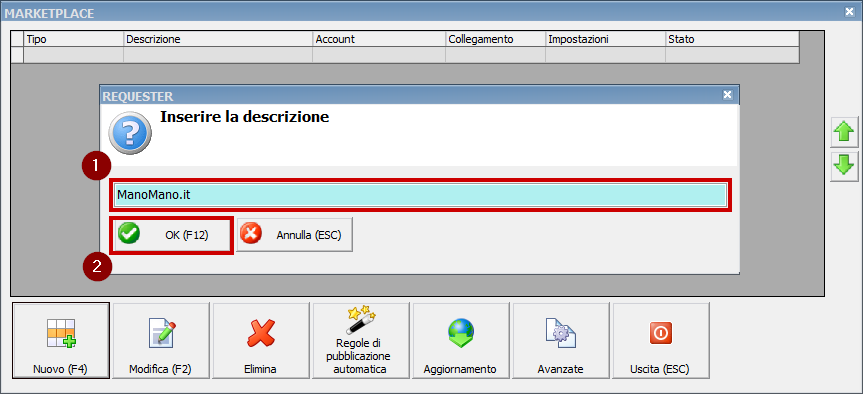
Task: Open Modifica (F2) to edit entry
Action: tap(161, 340)
